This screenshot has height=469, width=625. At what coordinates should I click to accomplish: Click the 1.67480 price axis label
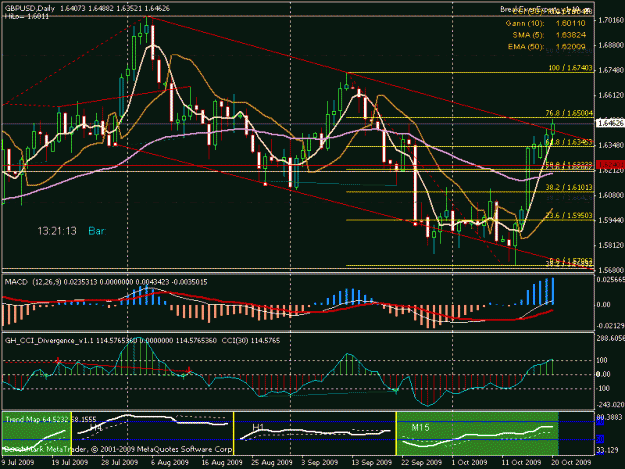pos(611,70)
